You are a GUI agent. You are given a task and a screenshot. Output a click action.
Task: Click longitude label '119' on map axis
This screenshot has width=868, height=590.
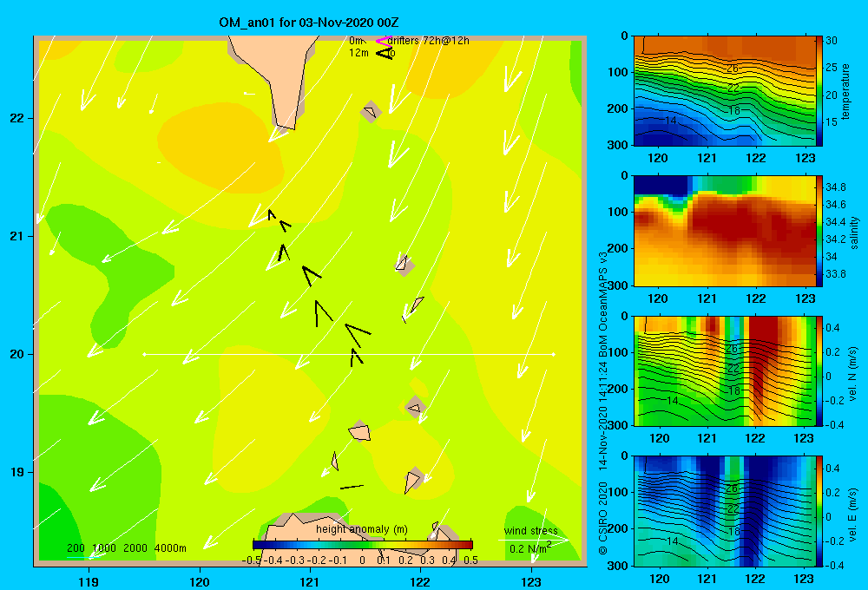click(89, 581)
